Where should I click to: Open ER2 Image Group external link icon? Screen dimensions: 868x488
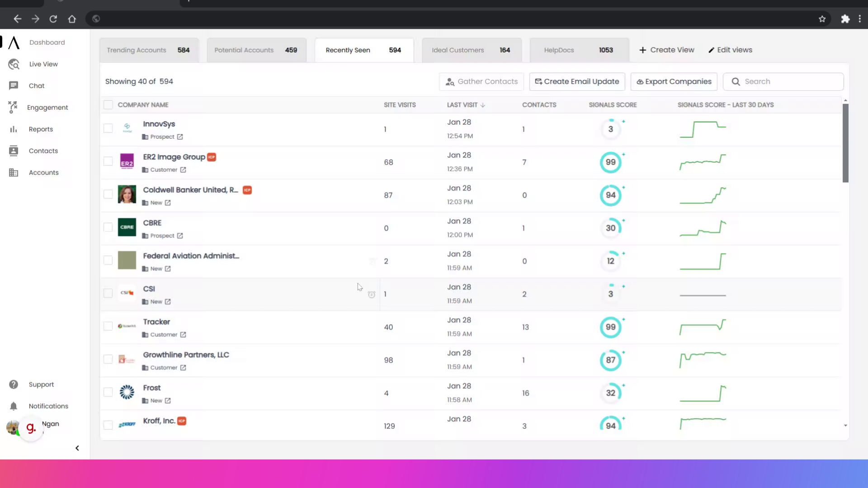[x=183, y=170]
